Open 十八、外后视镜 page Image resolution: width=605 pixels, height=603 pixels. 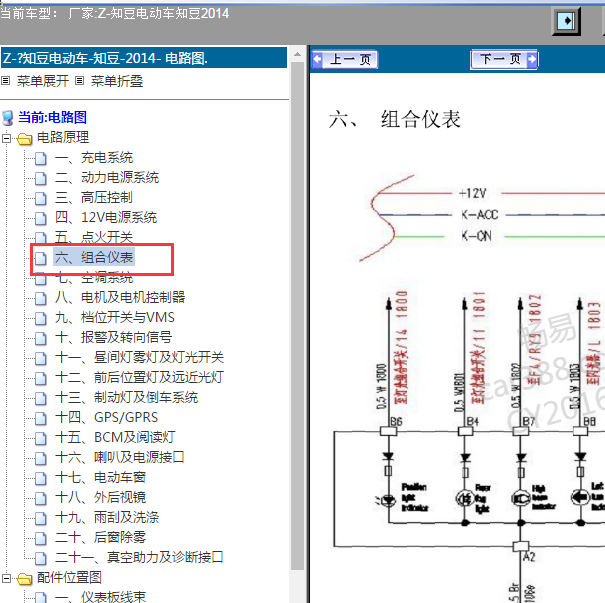100,498
